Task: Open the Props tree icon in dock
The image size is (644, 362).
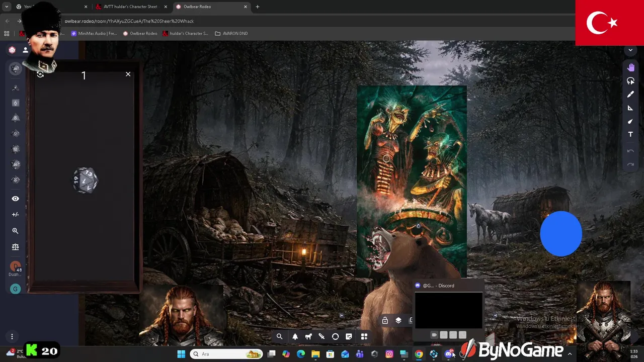Action: click(x=295, y=337)
